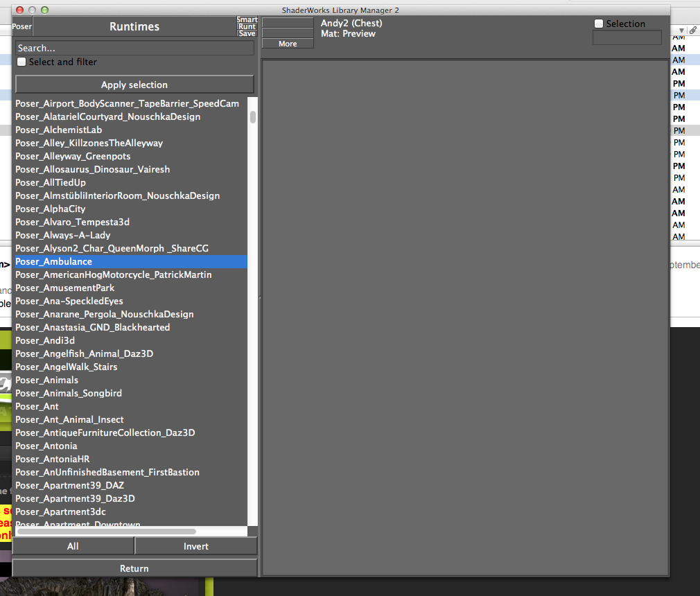700x596 pixels.
Task: Click the Invert button
Action: point(195,546)
